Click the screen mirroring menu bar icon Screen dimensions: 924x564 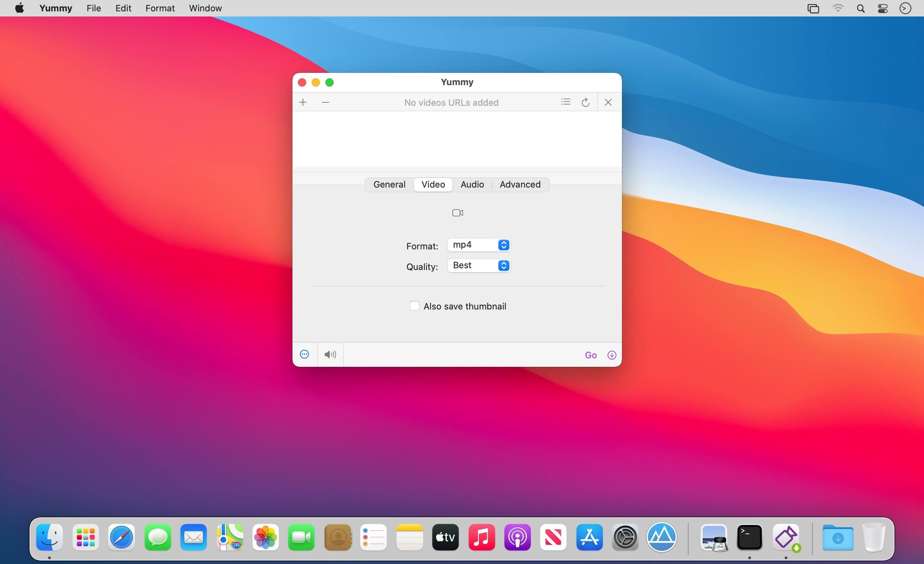tap(813, 8)
